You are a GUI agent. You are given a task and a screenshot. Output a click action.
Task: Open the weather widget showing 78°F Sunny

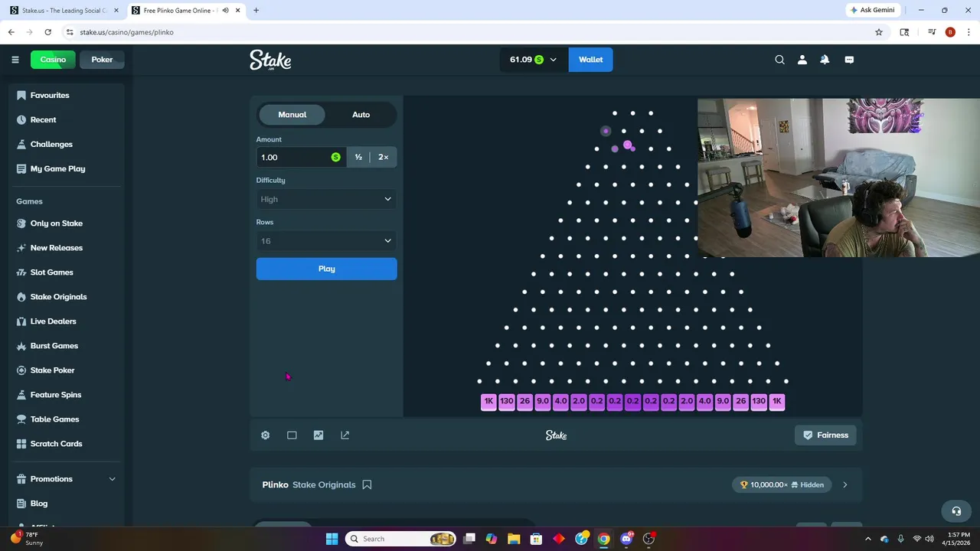coord(27,539)
